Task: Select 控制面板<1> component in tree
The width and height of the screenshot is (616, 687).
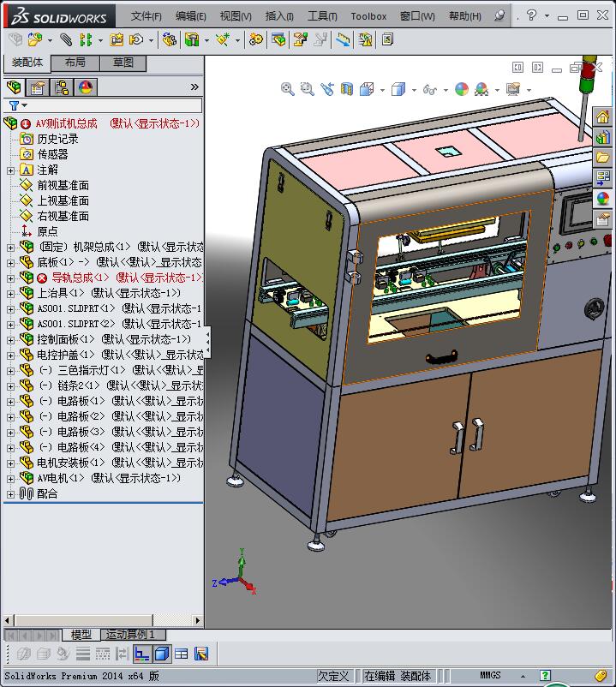Action: pyautogui.click(x=114, y=339)
